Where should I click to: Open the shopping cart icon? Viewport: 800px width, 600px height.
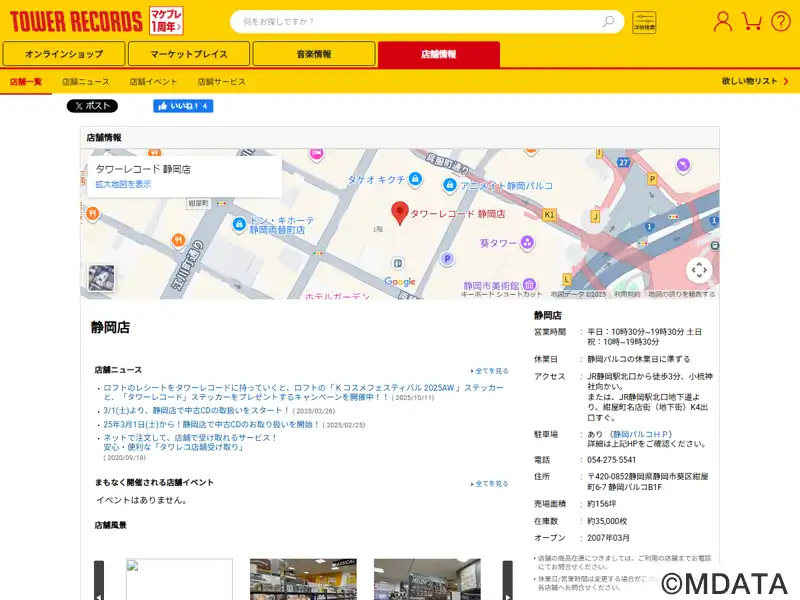pos(752,21)
